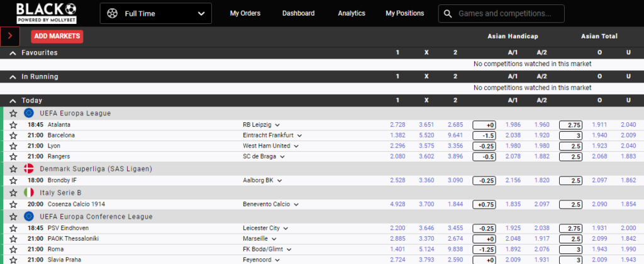Favourite the UEFA Europa League competition star
Viewport: 644px width, 264px height.
tap(13, 113)
